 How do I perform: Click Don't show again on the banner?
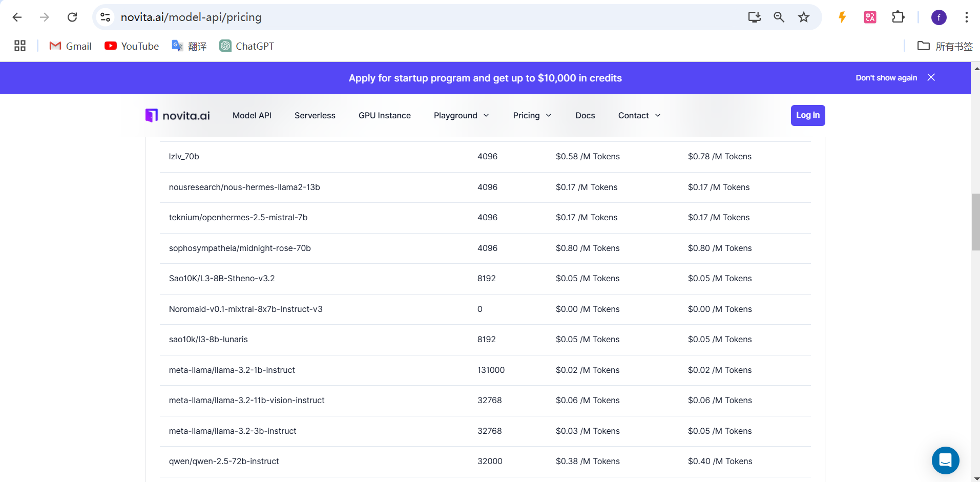(x=886, y=78)
